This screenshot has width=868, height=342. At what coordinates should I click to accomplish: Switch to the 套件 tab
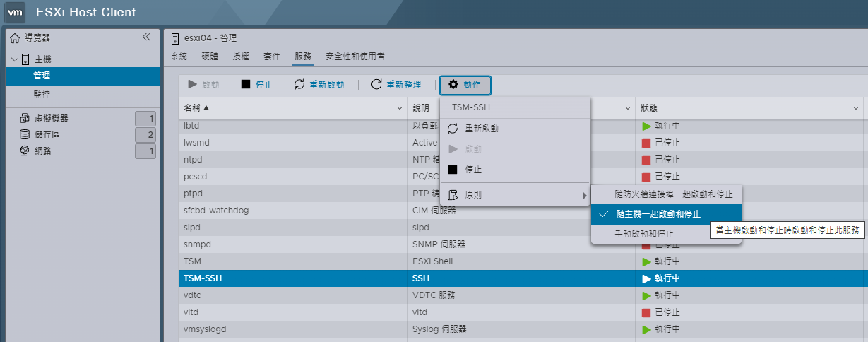coord(272,56)
